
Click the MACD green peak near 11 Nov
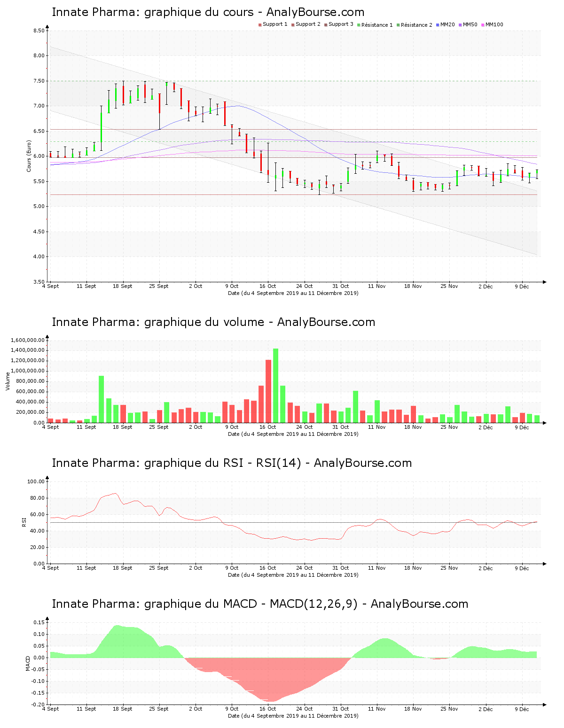(385, 648)
